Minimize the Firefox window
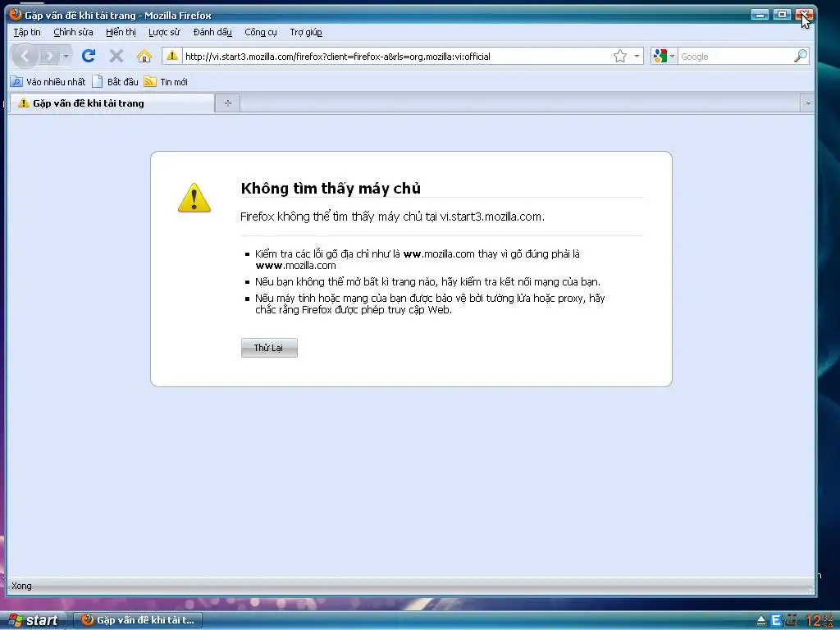The width and height of the screenshot is (840, 630). click(760, 15)
